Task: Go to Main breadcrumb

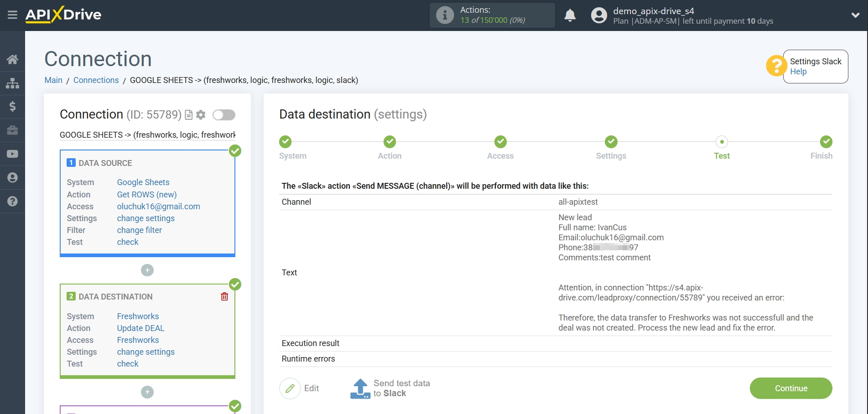Action: [x=53, y=80]
